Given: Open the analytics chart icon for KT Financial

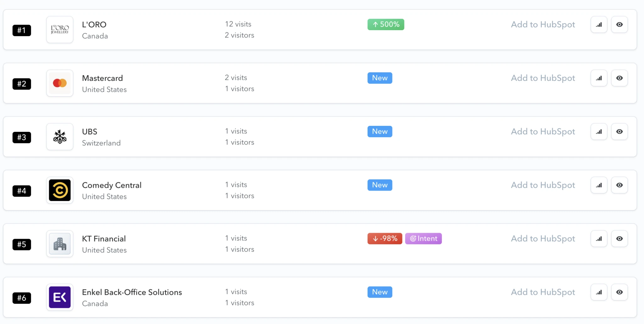Looking at the screenshot, I should point(599,238).
